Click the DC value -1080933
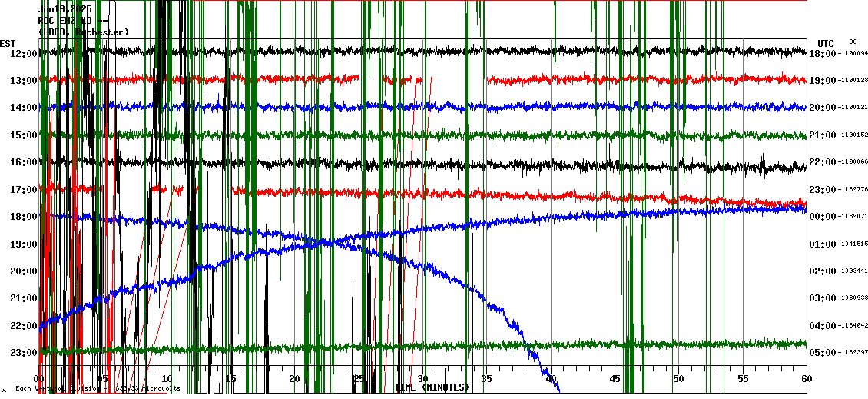 coord(852,298)
